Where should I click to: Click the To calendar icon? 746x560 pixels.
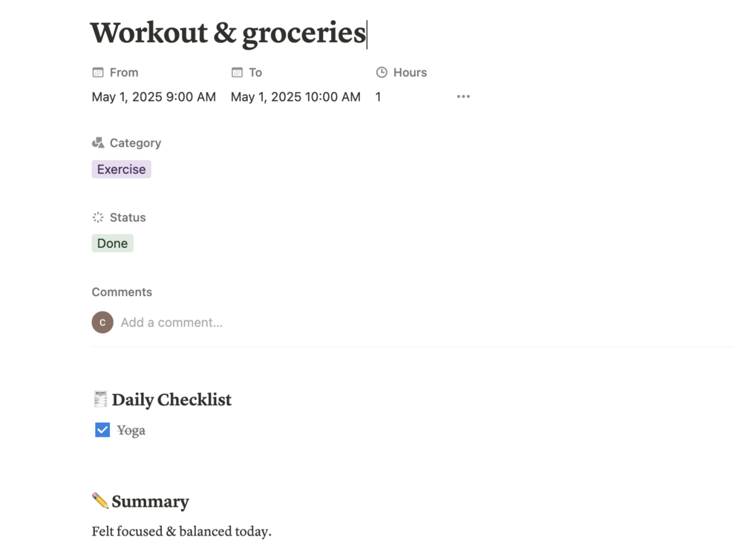(237, 73)
